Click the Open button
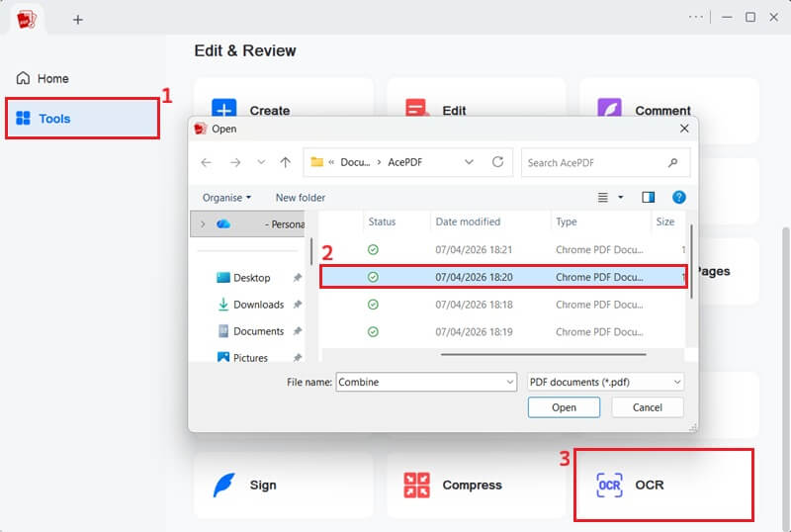 564,407
